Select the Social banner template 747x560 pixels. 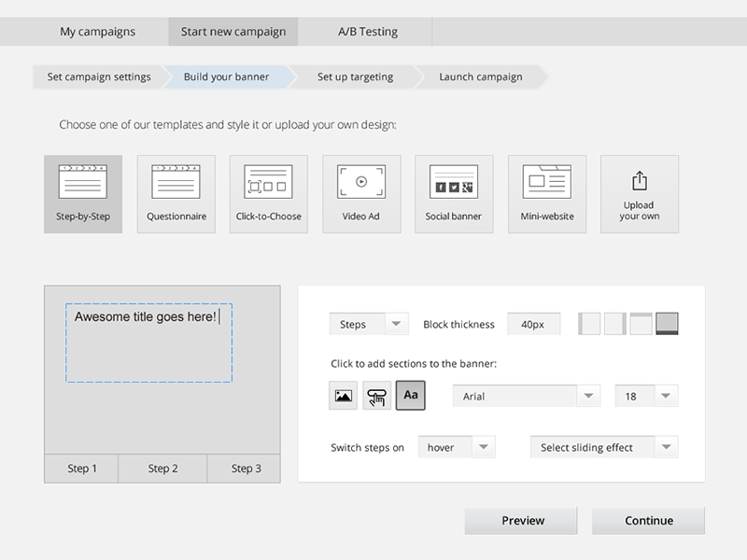click(x=454, y=192)
